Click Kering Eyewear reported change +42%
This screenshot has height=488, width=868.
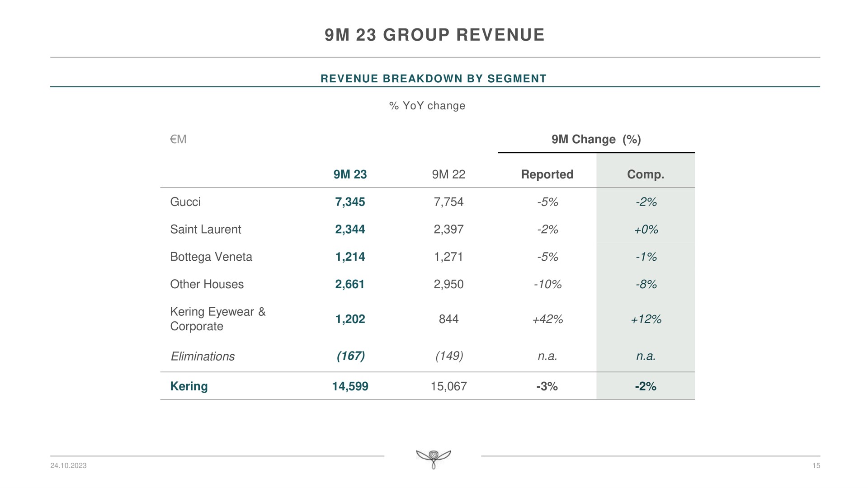[x=547, y=319]
